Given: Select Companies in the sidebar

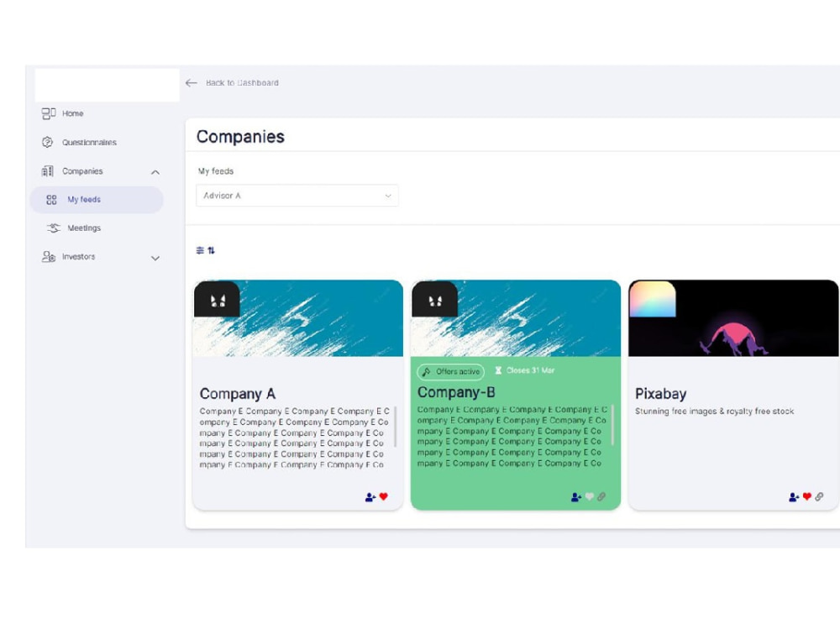Looking at the screenshot, I should [82, 171].
